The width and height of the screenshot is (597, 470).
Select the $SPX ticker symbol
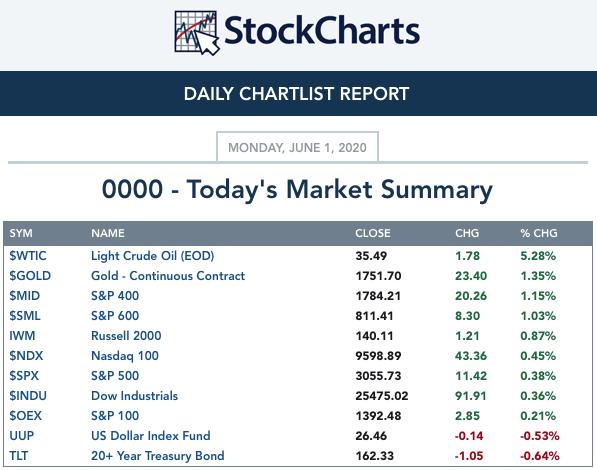[x=24, y=376]
